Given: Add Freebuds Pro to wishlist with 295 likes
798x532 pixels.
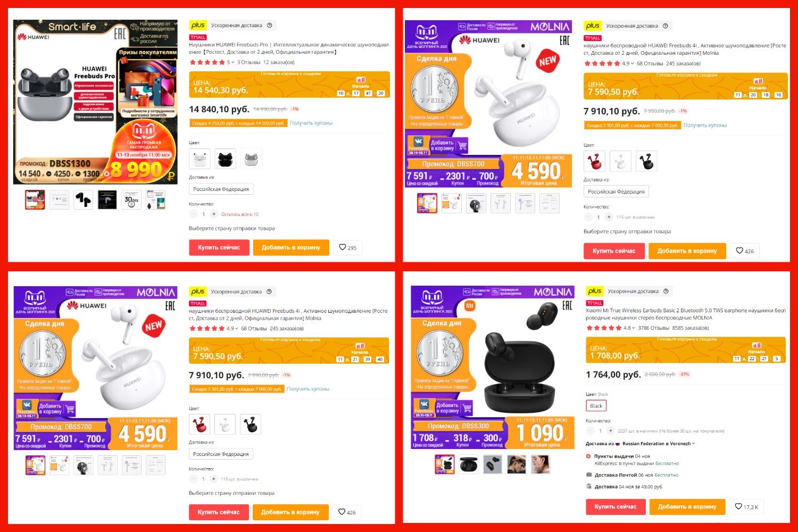Looking at the screenshot, I should 347,247.
